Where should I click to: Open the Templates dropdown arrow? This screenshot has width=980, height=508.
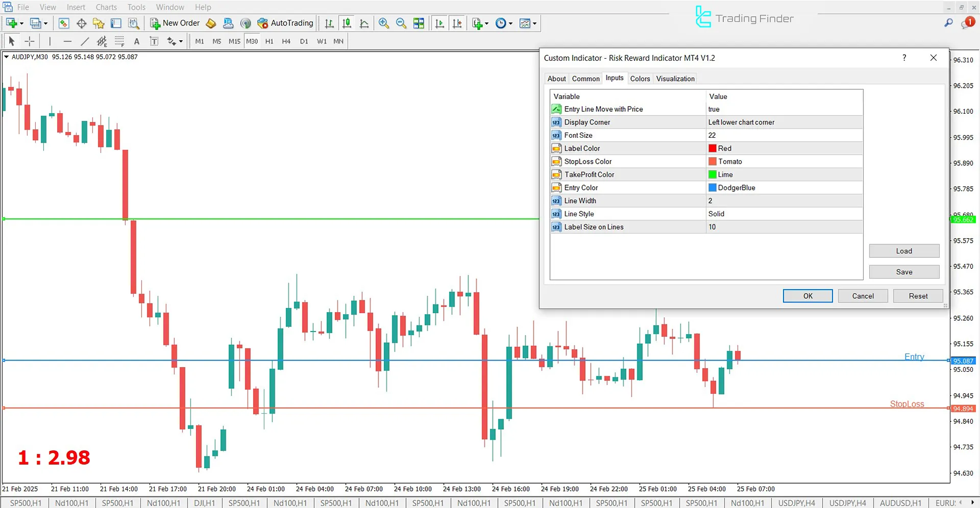point(534,23)
